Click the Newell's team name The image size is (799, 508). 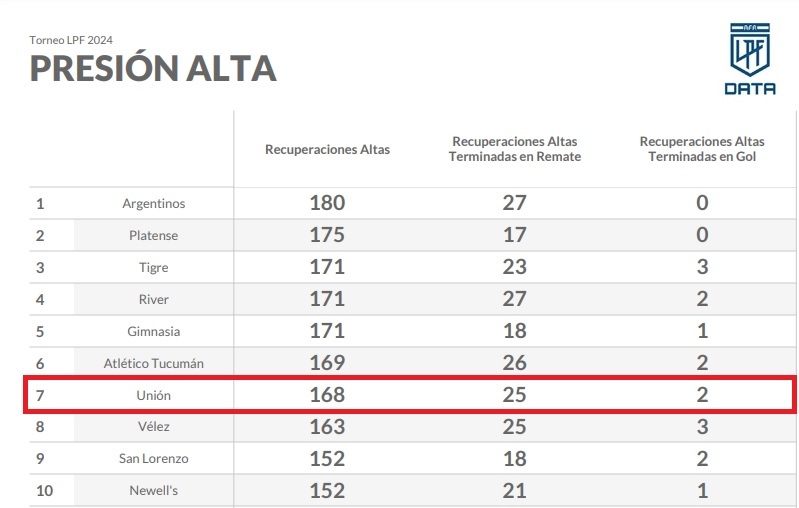(x=154, y=491)
